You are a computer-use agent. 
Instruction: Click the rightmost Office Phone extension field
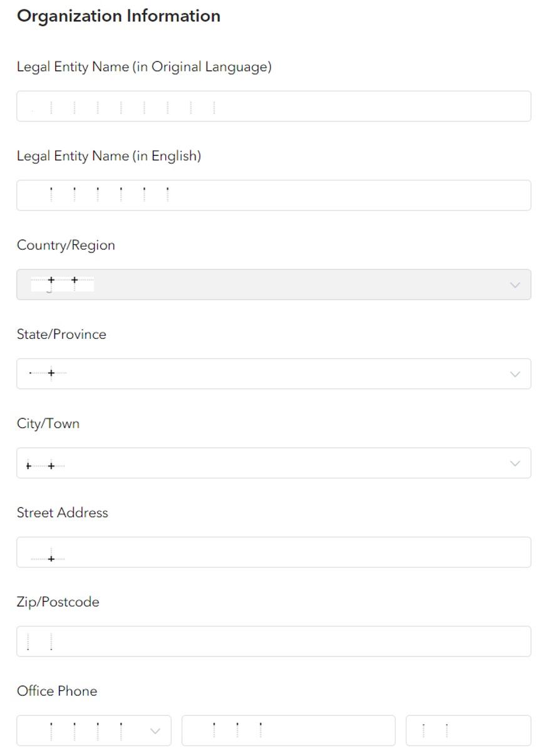click(x=468, y=731)
